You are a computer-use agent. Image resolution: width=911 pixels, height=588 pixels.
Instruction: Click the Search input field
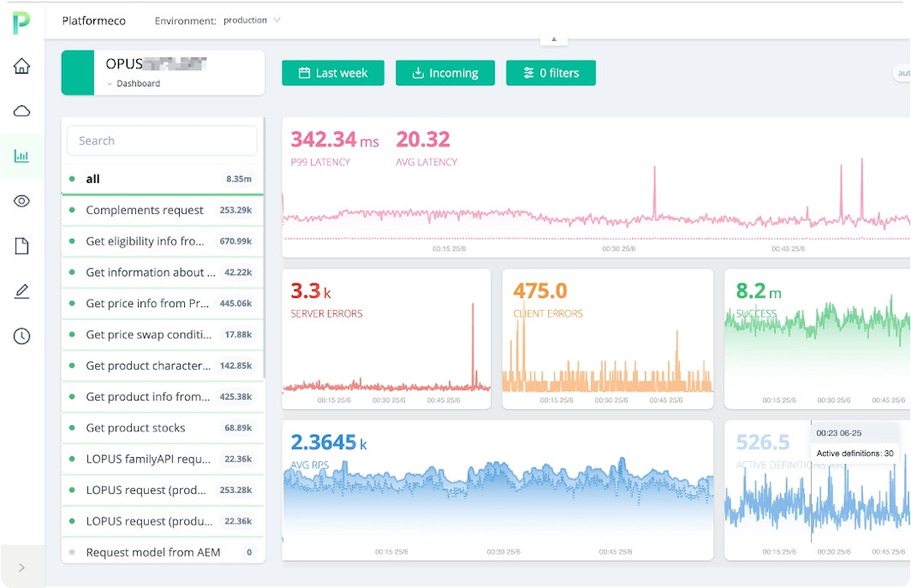[x=163, y=140]
